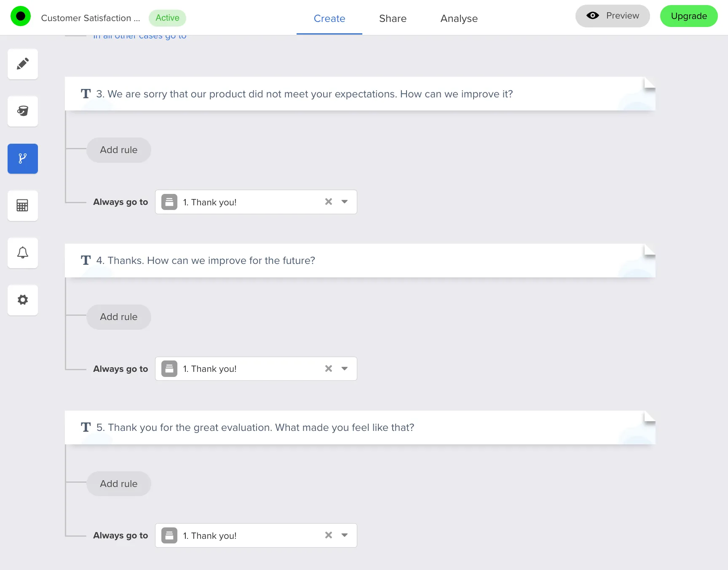Screen dimensions: 728x570
Task: Click the green Upgrade button
Action: point(688,16)
